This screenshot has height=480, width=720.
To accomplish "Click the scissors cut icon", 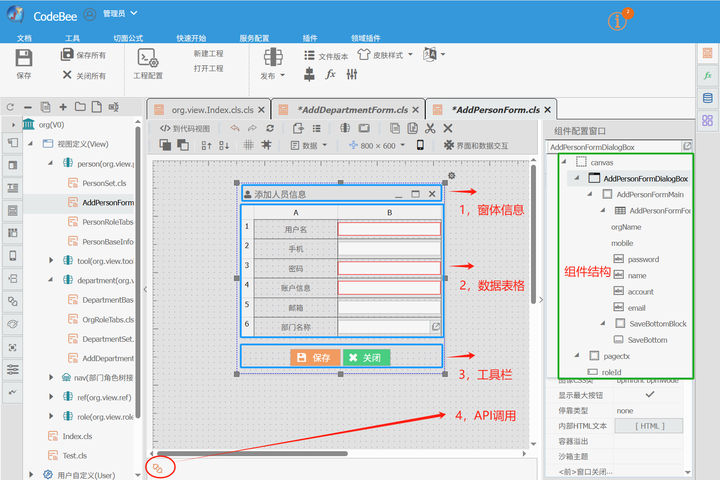I will (430, 128).
